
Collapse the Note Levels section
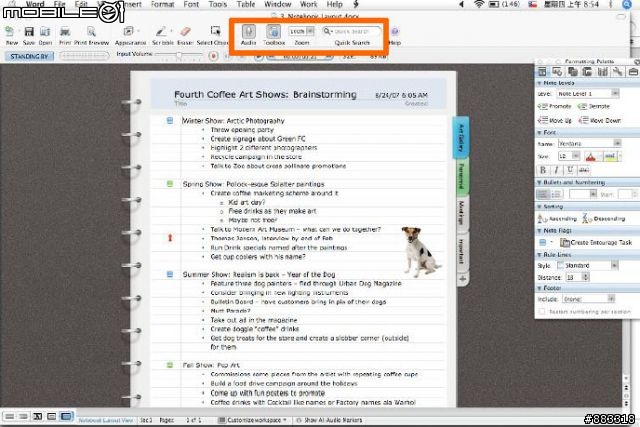(x=539, y=83)
